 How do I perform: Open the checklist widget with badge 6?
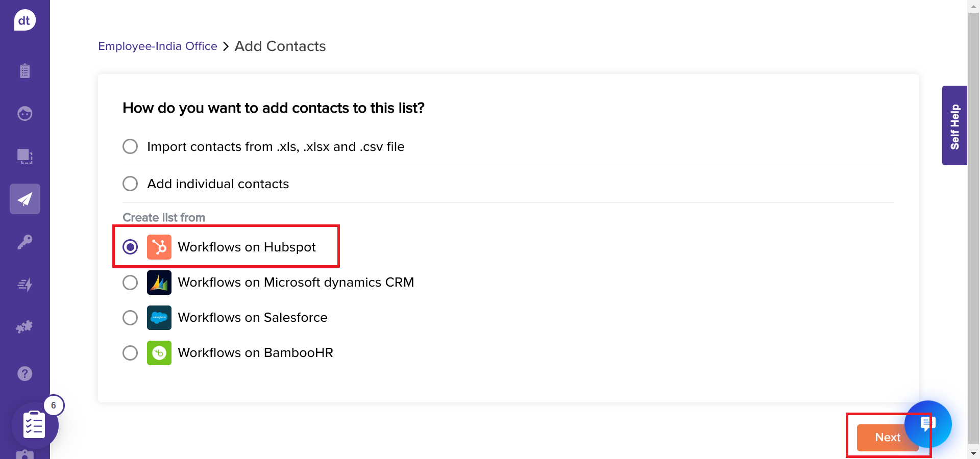pyautogui.click(x=34, y=425)
